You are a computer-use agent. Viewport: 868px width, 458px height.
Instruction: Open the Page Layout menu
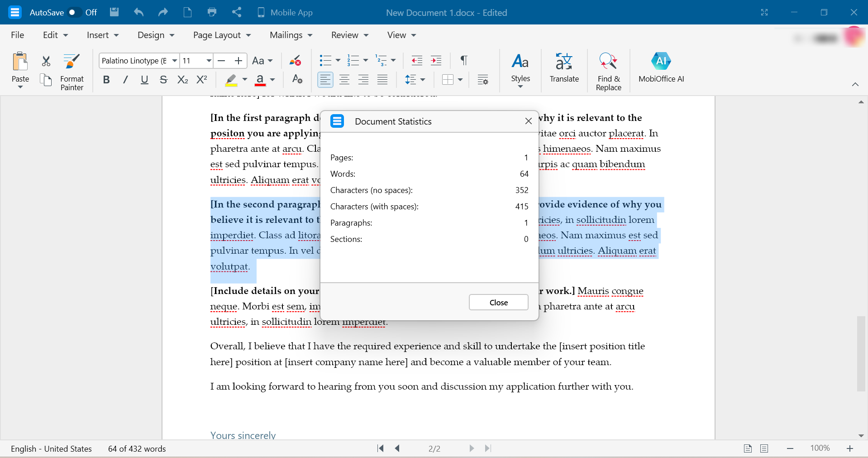[x=222, y=35]
